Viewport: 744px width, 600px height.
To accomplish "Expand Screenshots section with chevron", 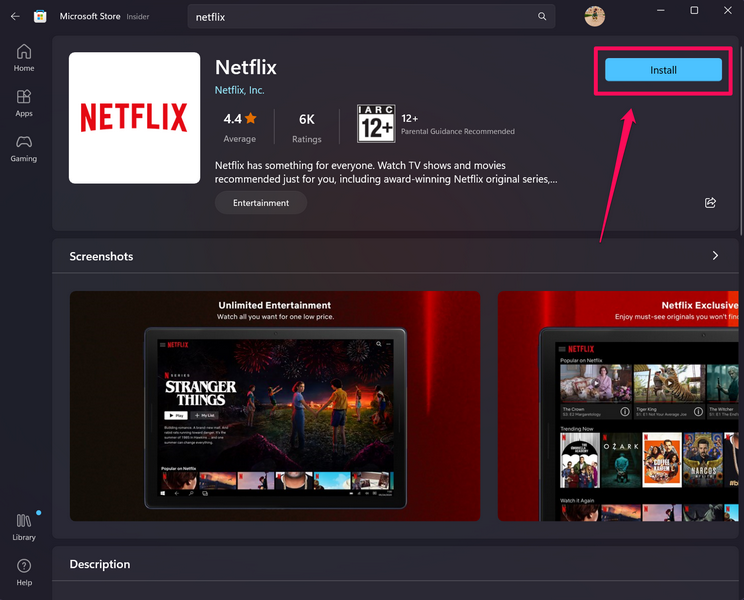I will [x=715, y=256].
